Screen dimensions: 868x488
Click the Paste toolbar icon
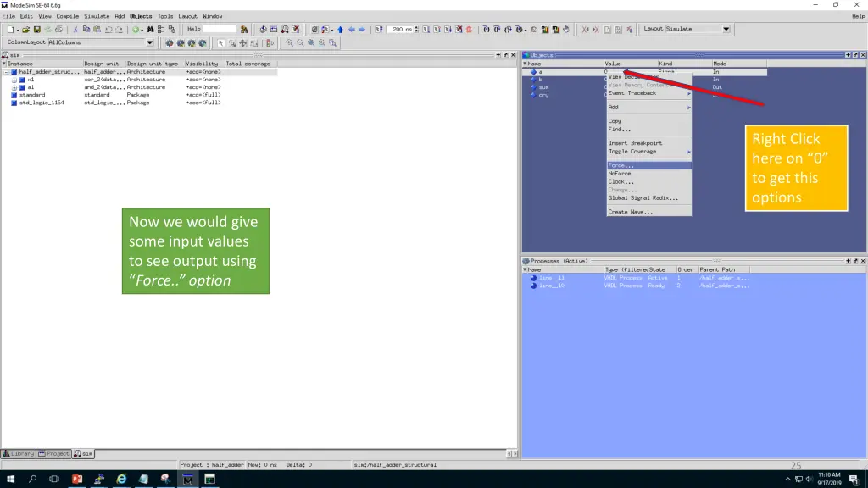coord(97,30)
